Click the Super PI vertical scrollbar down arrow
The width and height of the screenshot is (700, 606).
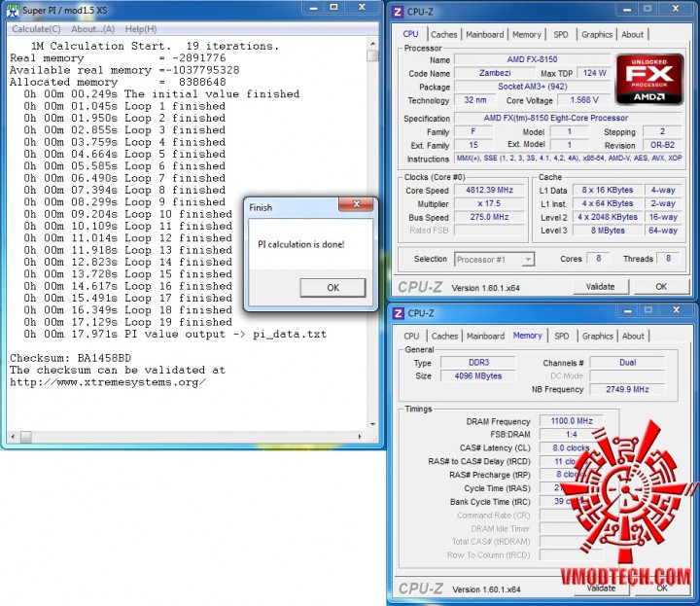[x=372, y=424]
